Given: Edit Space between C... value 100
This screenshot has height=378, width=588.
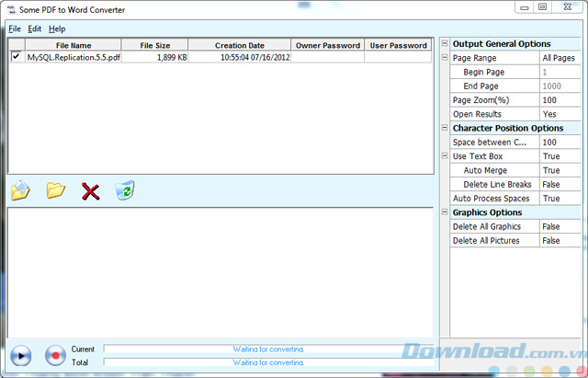Looking at the screenshot, I should tap(560, 143).
